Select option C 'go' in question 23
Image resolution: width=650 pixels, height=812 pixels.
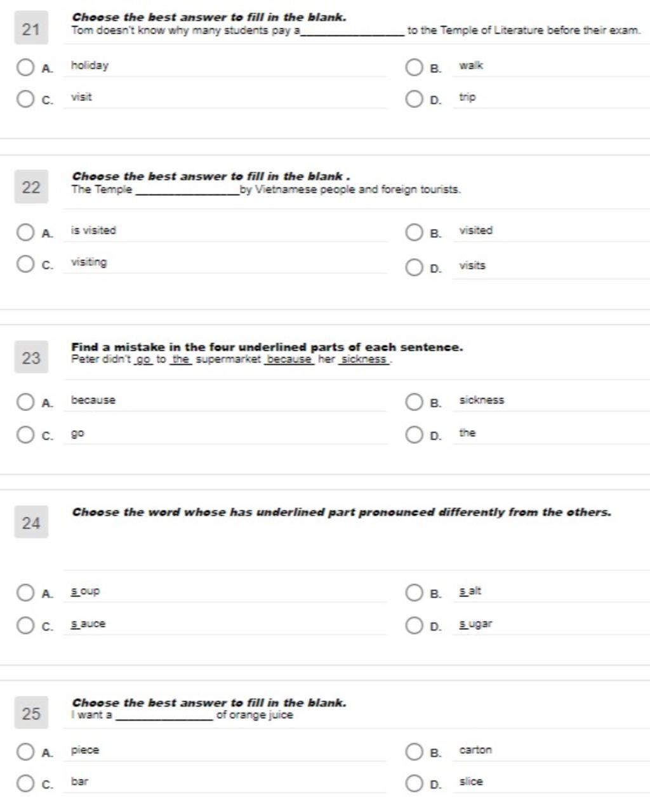(x=25, y=435)
